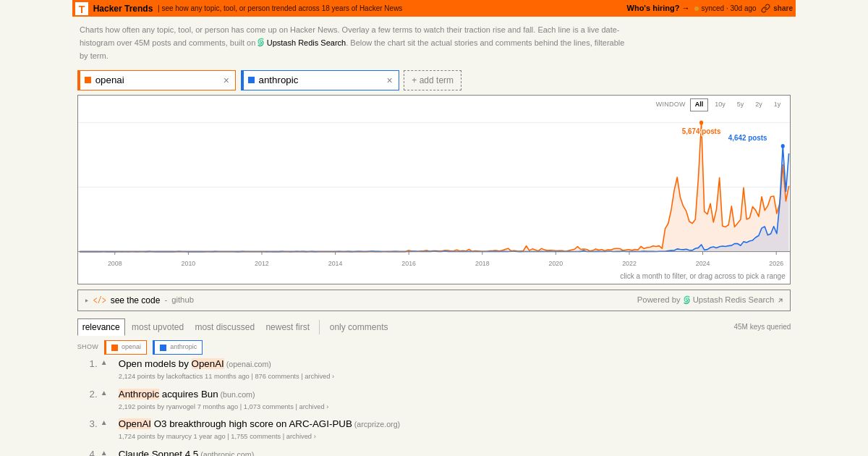Open the 1,073 comments link

click(268, 407)
